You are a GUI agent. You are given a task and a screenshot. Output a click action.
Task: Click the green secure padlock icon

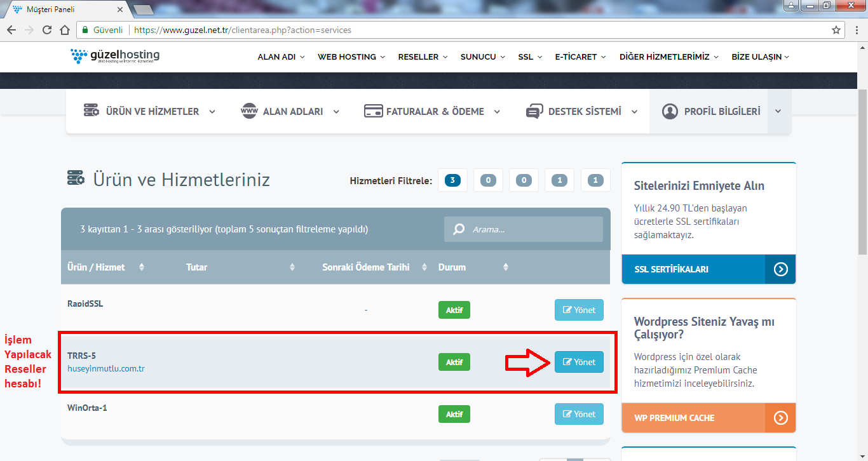click(x=85, y=30)
